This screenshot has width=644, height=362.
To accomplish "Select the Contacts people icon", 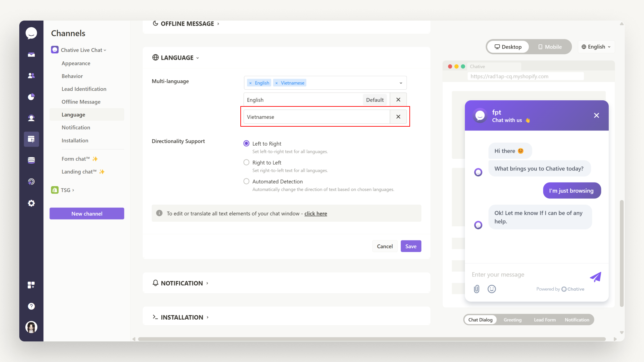I will [x=31, y=75].
